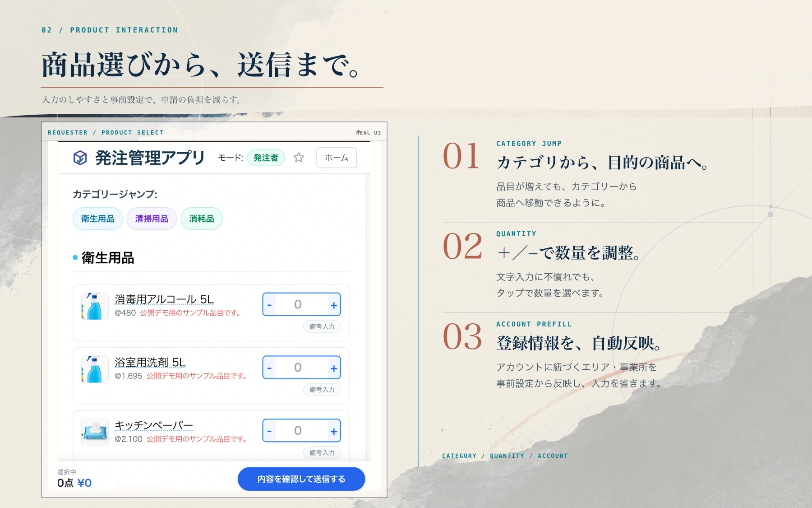812x508 pixels.
Task: Click the @480 price of 消毒用アルコール
Action: click(x=125, y=313)
